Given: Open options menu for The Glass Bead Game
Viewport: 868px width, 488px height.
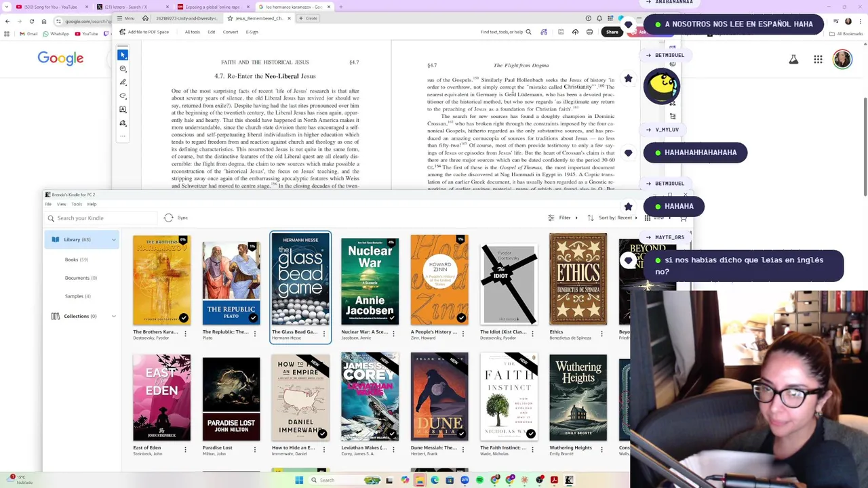Looking at the screenshot, I should point(324,333).
